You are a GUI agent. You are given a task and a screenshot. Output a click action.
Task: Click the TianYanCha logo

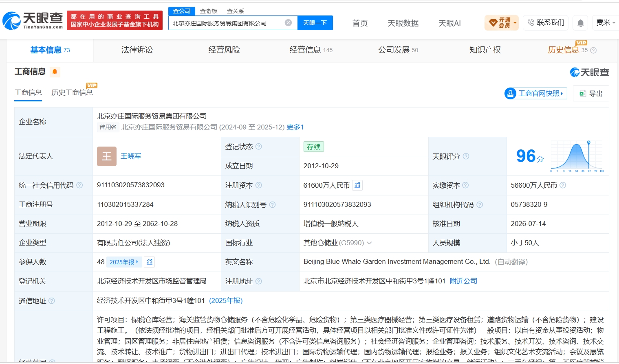33,20
